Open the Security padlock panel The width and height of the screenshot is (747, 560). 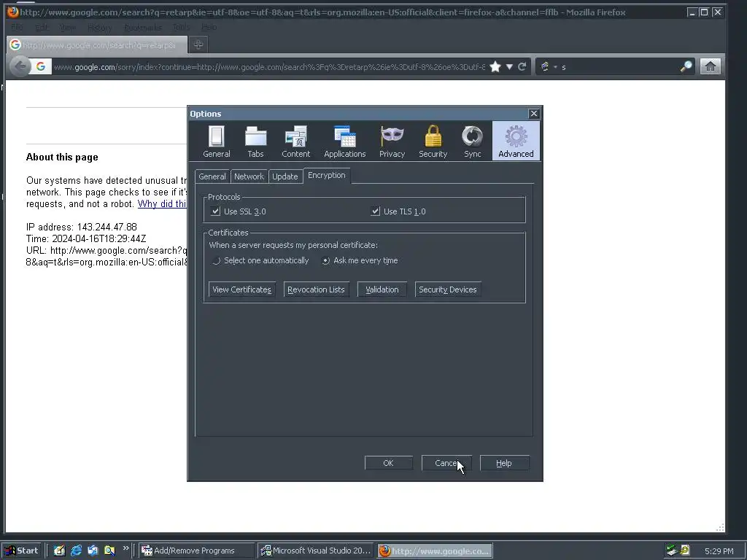point(433,141)
